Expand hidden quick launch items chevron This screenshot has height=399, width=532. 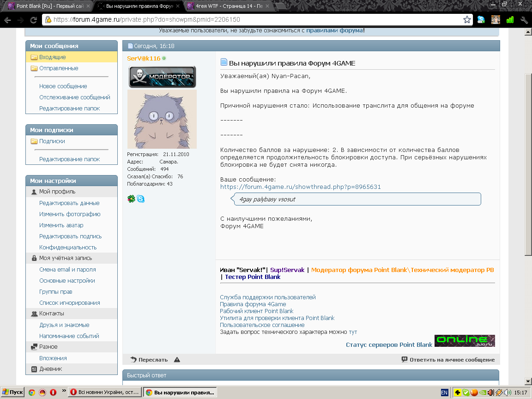tap(64, 391)
